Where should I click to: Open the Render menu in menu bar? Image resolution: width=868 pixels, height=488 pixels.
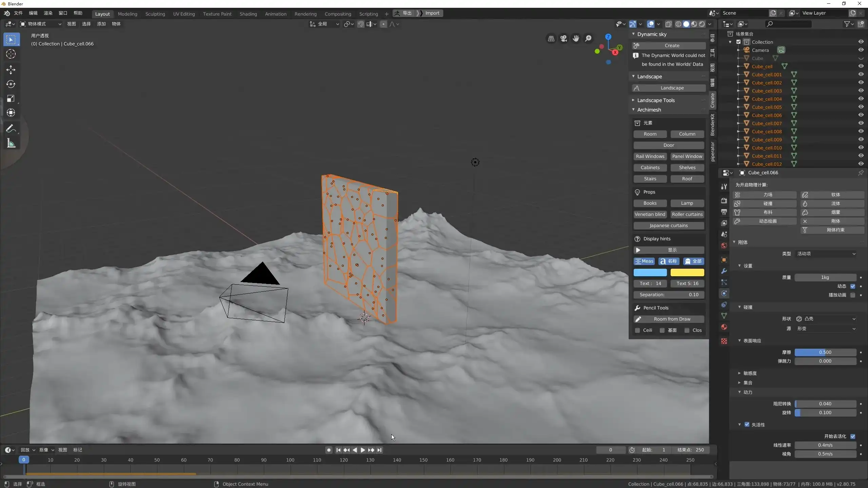coord(48,13)
